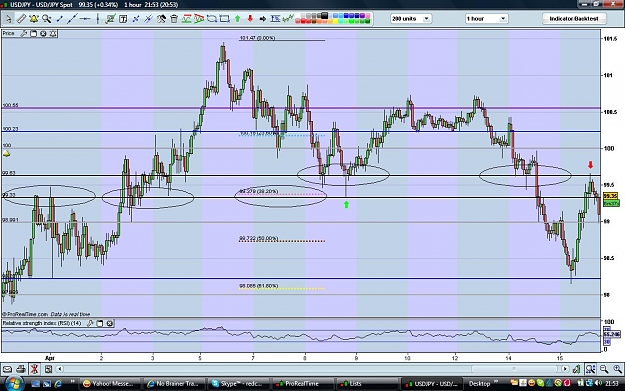Open No Brainer Tra... browser taskbar item
This screenshot has height=391, width=625.
point(174,383)
